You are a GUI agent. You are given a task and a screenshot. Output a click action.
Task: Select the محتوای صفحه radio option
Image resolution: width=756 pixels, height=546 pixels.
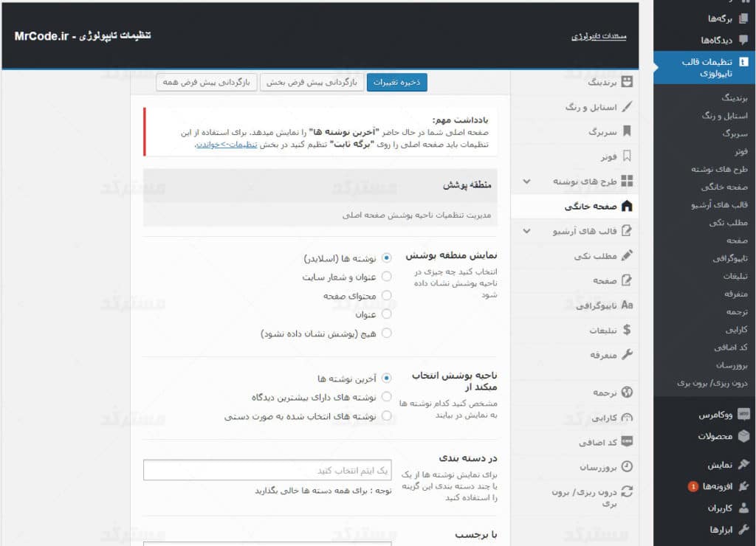coord(387,295)
